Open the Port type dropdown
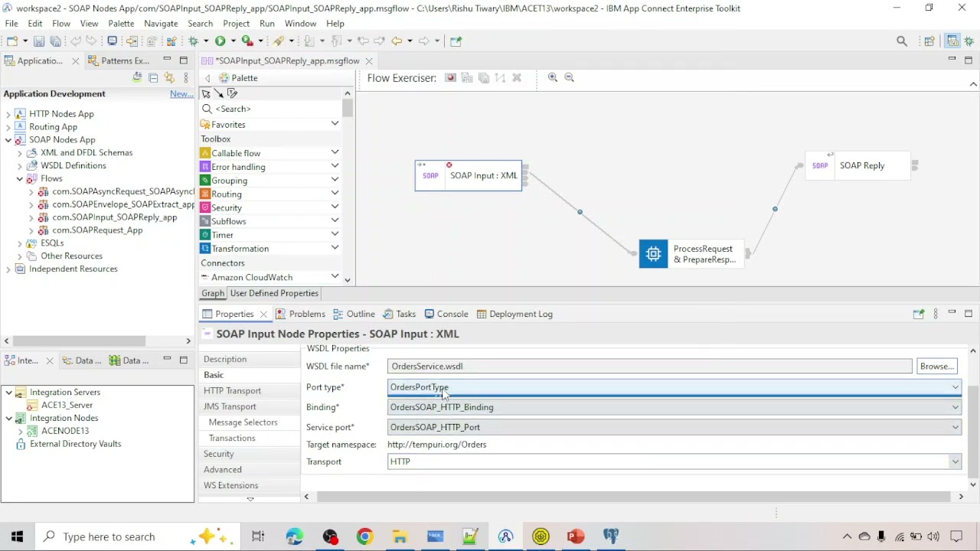Screen dimensions: 980x551 pos(955,387)
